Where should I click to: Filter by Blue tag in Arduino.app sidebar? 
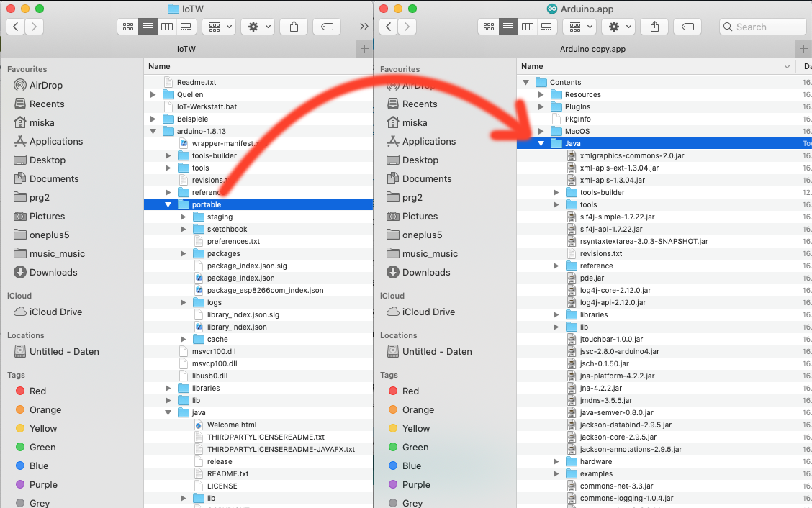[x=412, y=466]
